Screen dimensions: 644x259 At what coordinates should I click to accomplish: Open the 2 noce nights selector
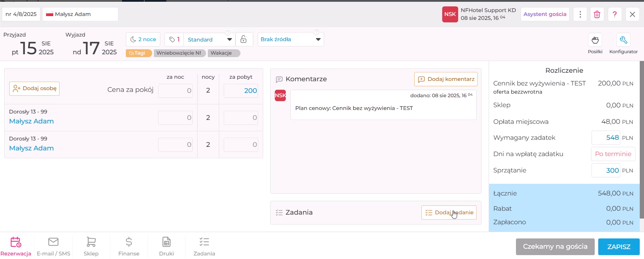143,39
